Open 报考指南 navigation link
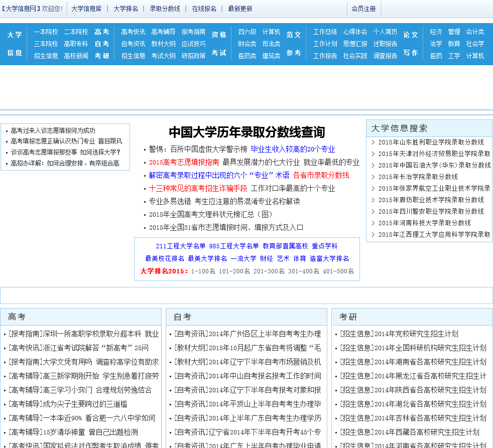 pyautogui.click(x=193, y=32)
